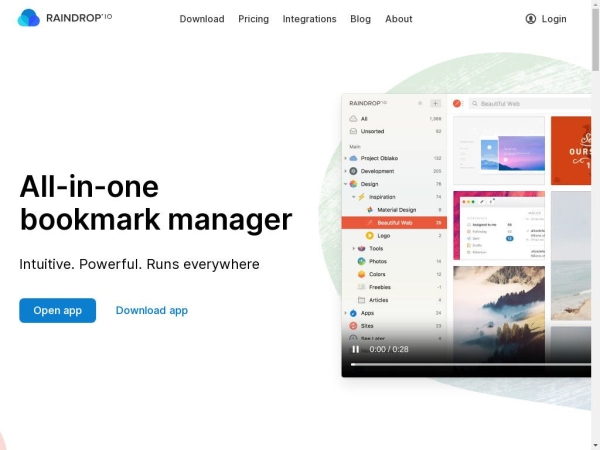Expand the Apps collection arrow
Screen dimensions: 600x450
(345, 313)
